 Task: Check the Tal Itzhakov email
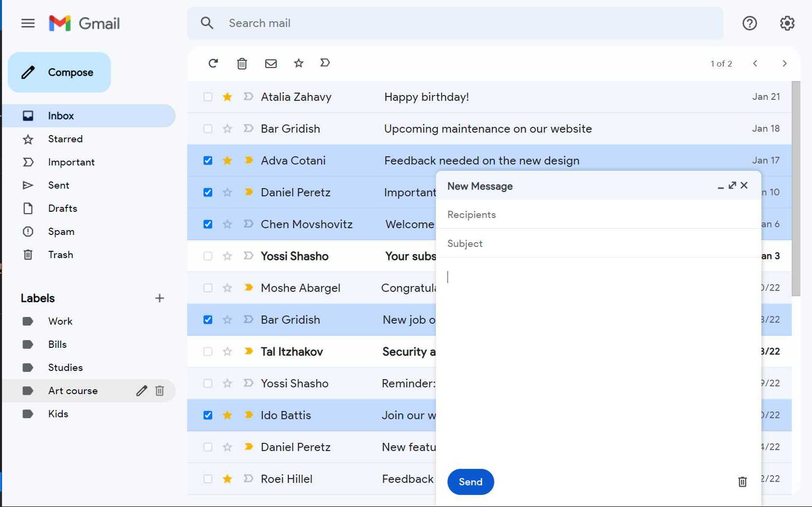pos(208,352)
